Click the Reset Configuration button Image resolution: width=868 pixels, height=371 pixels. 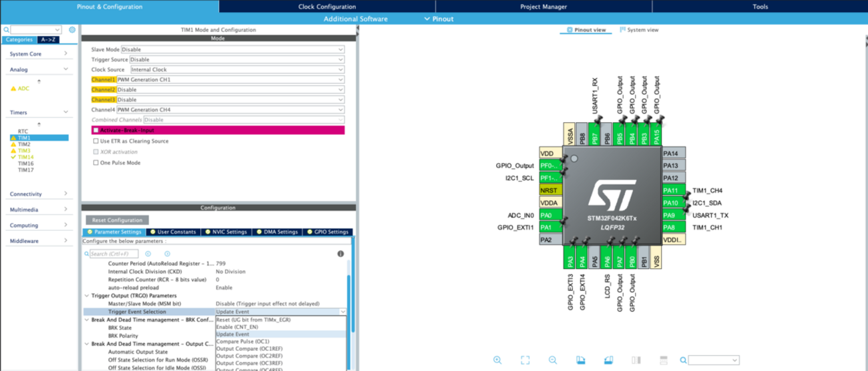click(118, 220)
